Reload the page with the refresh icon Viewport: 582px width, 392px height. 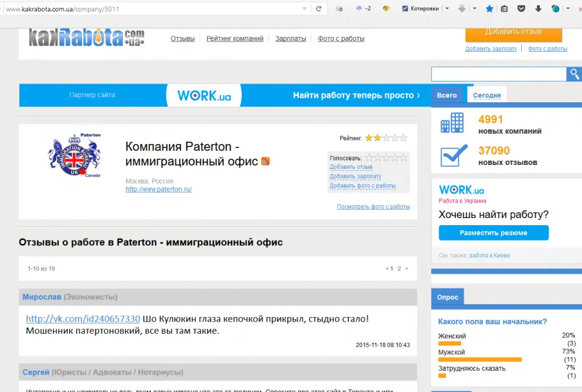point(318,8)
